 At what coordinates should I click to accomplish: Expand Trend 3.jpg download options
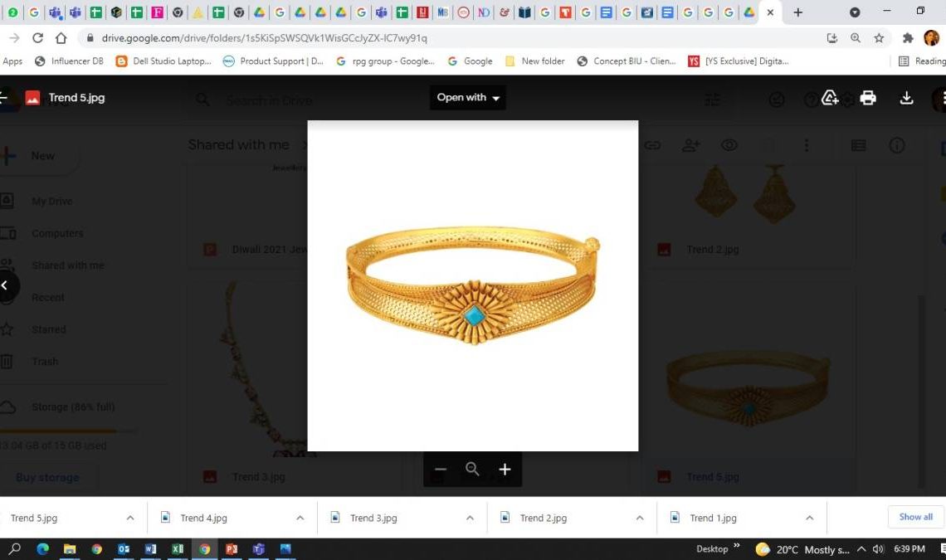click(x=470, y=518)
